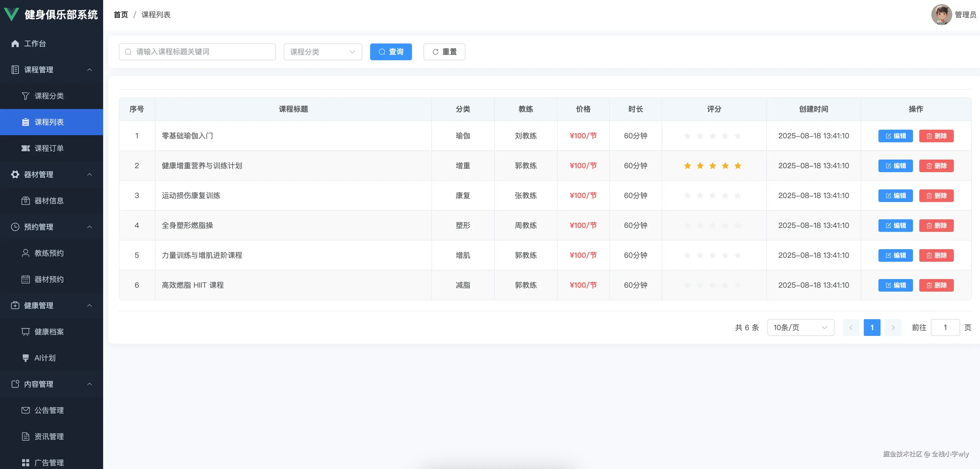Open 器材预约 calendar icon item
The height and width of the screenshot is (469, 980).
coord(25,279)
